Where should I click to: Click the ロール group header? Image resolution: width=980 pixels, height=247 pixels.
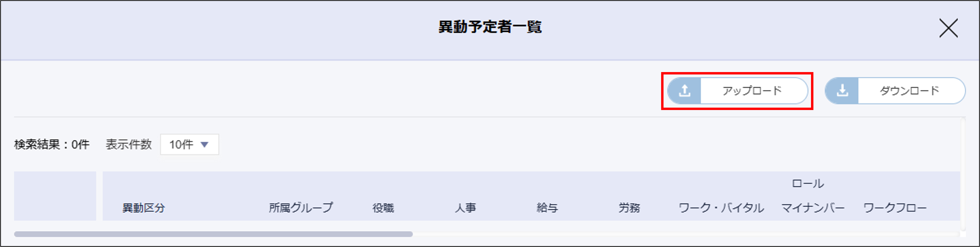click(x=808, y=184)
